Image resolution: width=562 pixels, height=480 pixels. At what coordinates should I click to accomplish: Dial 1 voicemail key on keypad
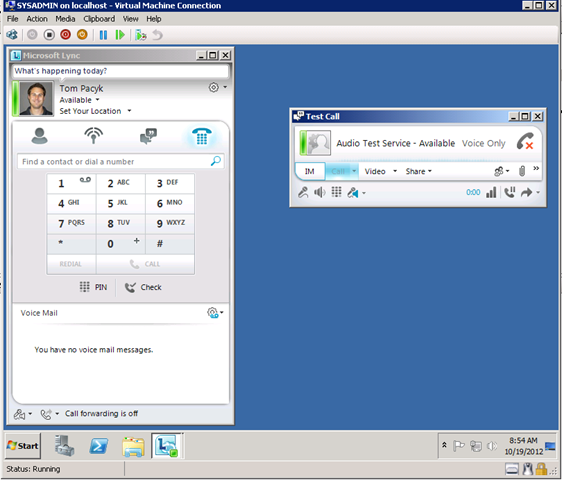[x=72, y=184]
